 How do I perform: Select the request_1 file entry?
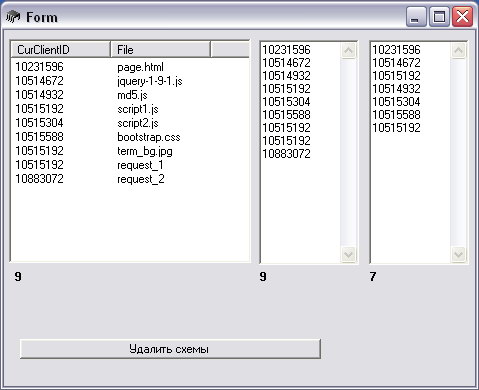point(140,165)
